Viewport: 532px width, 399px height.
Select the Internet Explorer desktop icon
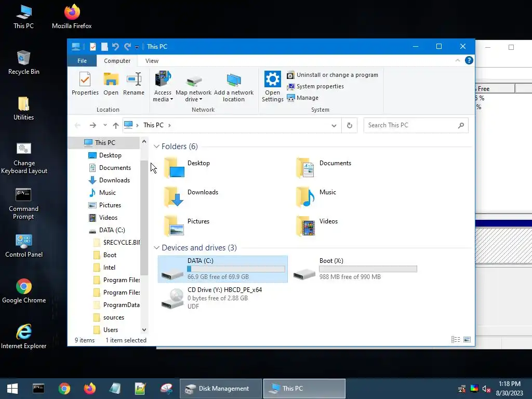[24, 337]
